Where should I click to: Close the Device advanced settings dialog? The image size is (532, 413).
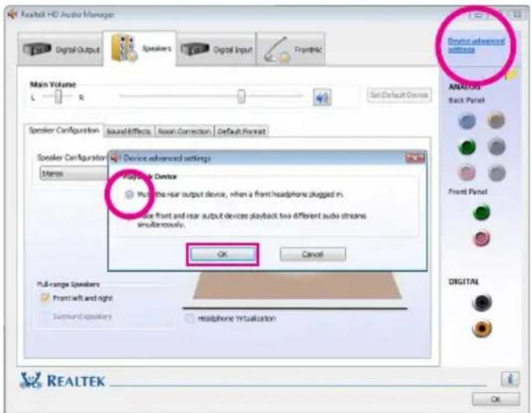click(415, 158)
